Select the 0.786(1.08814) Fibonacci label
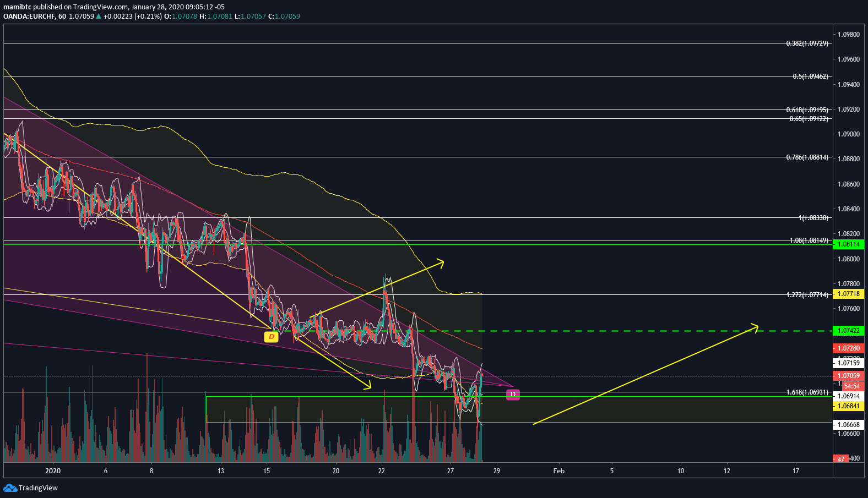868x498 pixels. 807,157
